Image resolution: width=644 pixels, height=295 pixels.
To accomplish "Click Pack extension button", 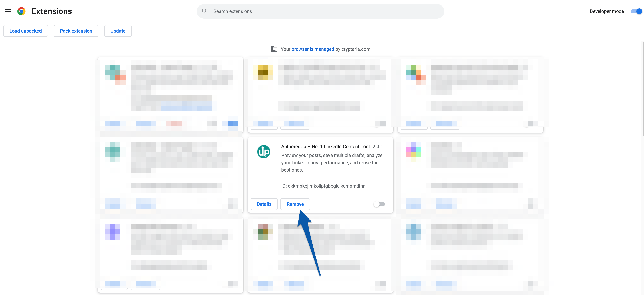I will [x=76, y=31].
